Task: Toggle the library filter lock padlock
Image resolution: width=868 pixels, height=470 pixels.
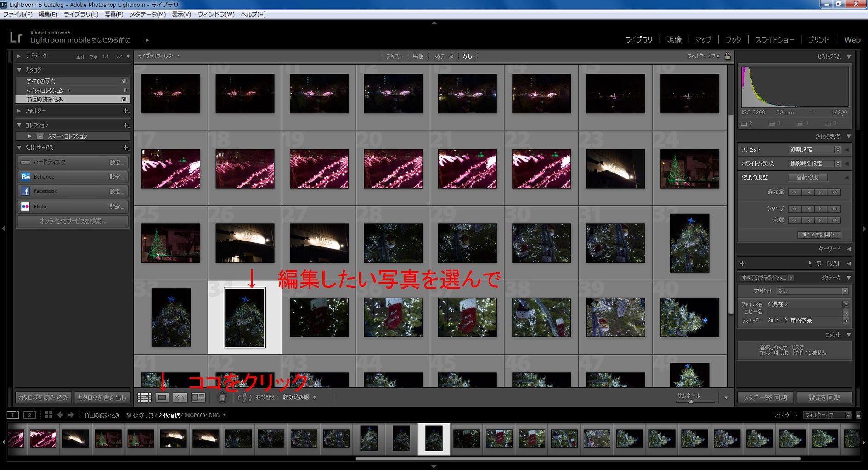Action: (727, 56)
